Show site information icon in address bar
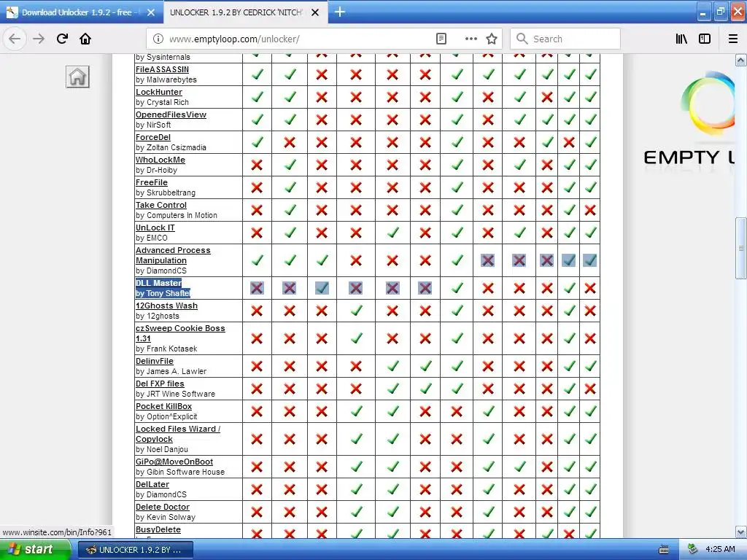This screenshot has width=747, height=560. coord(158,39)
